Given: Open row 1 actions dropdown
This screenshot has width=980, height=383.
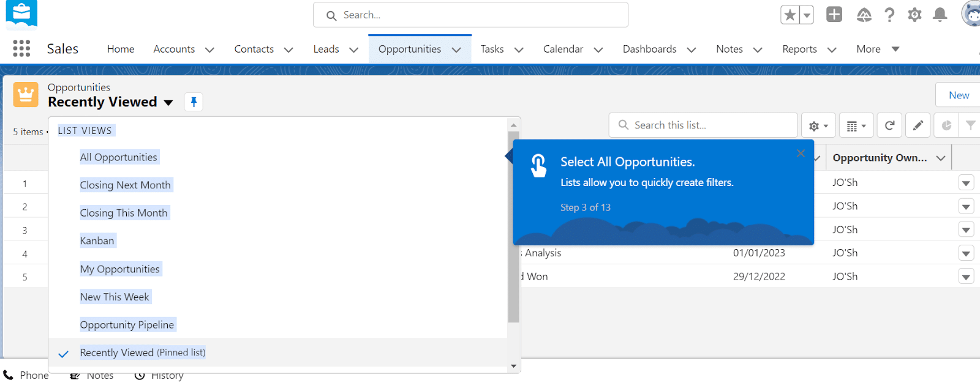Looking at the screenshot, I should pyautogui.click(x=966, y=183).
